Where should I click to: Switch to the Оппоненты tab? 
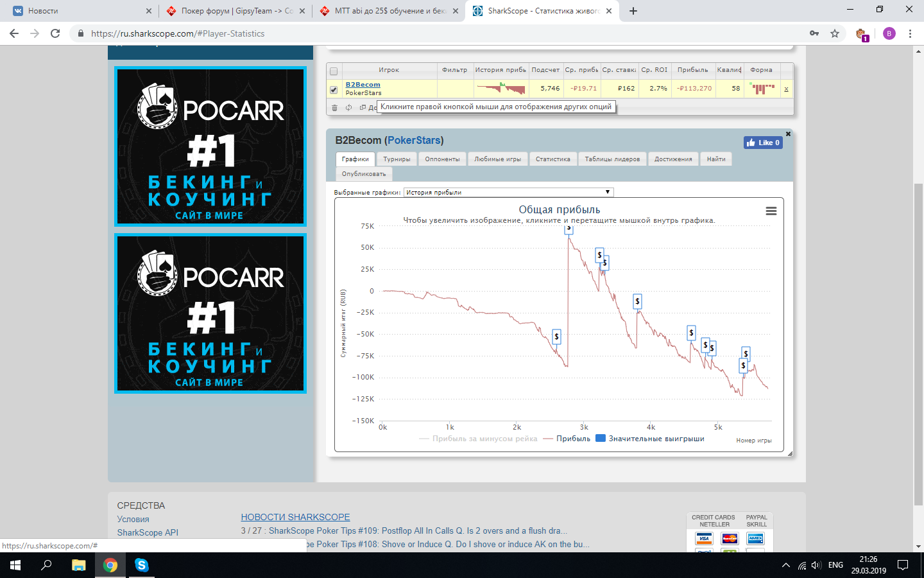[442, 159]
